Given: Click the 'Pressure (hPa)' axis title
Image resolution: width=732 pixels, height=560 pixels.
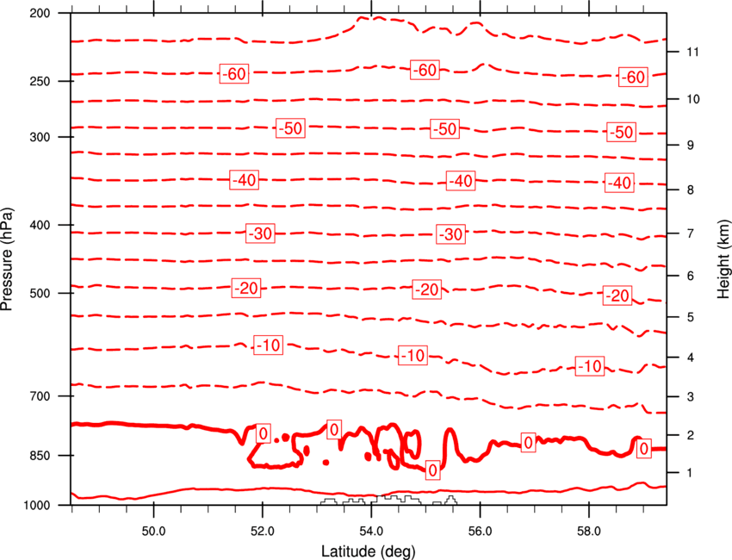Looking at the screenshot, I should tap(7, 258).
